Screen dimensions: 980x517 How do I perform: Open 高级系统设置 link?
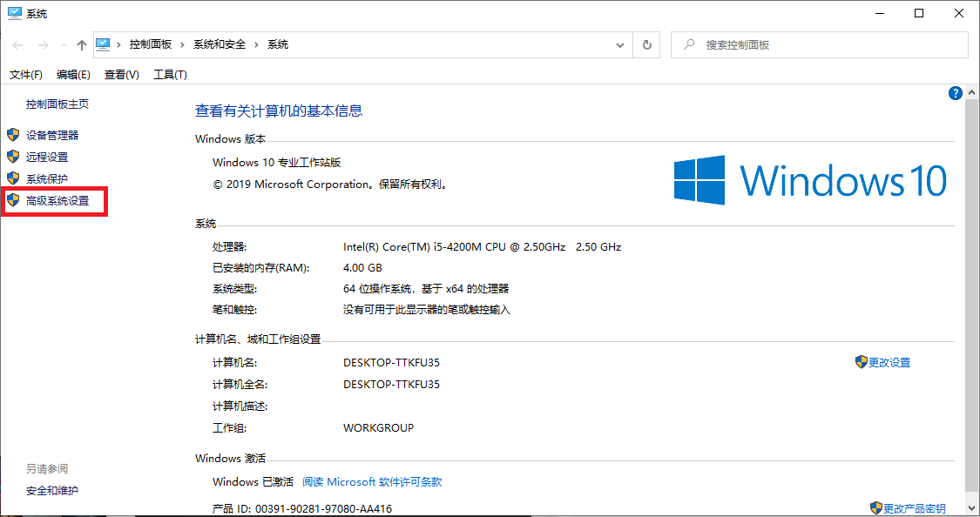[x=57, y=200]
